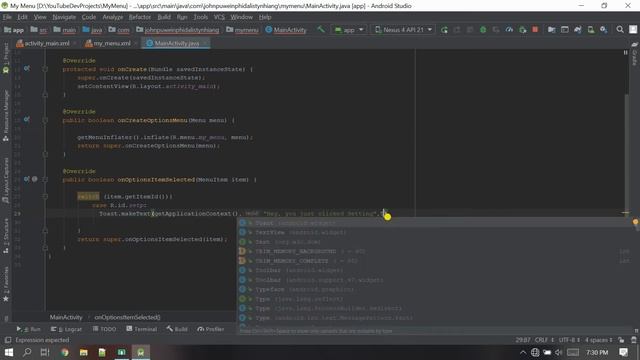The height and width of the screenshot is (360, 640).
Task: Open the UTF-8 encoding selector
Action: (x=569, y=340)
